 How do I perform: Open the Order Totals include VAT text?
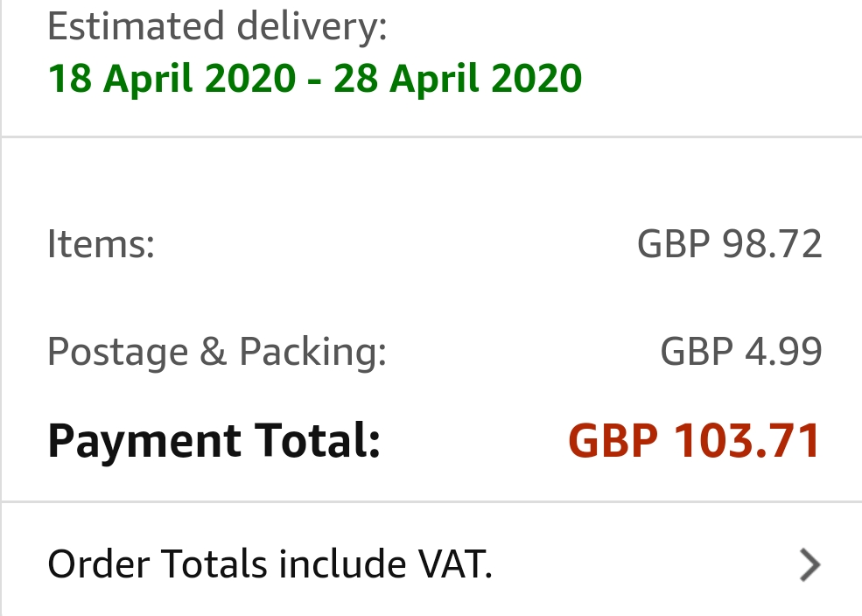click(270, 565)
